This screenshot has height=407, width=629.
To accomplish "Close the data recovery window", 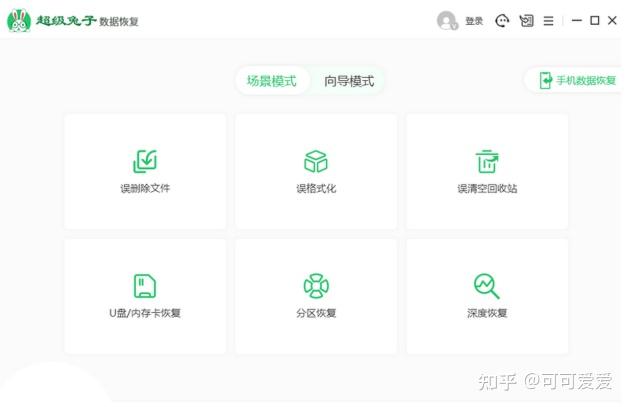I will tap(612, 20).
